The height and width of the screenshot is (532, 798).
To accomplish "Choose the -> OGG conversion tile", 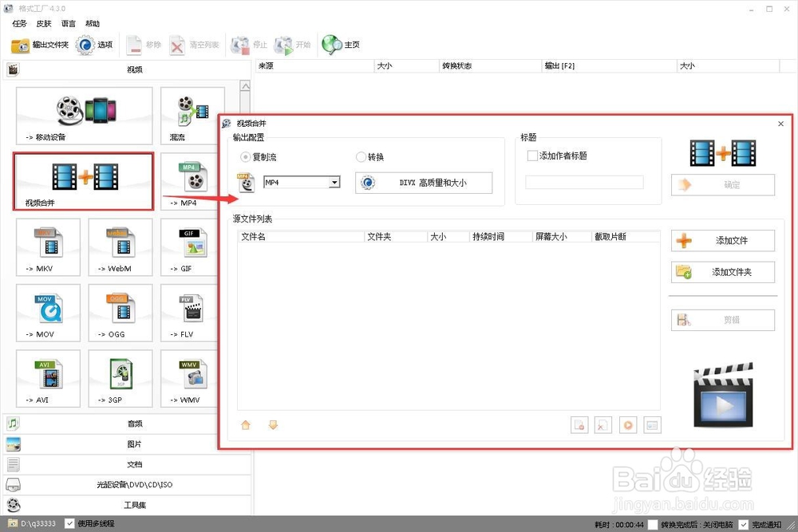I will [120, 313].
